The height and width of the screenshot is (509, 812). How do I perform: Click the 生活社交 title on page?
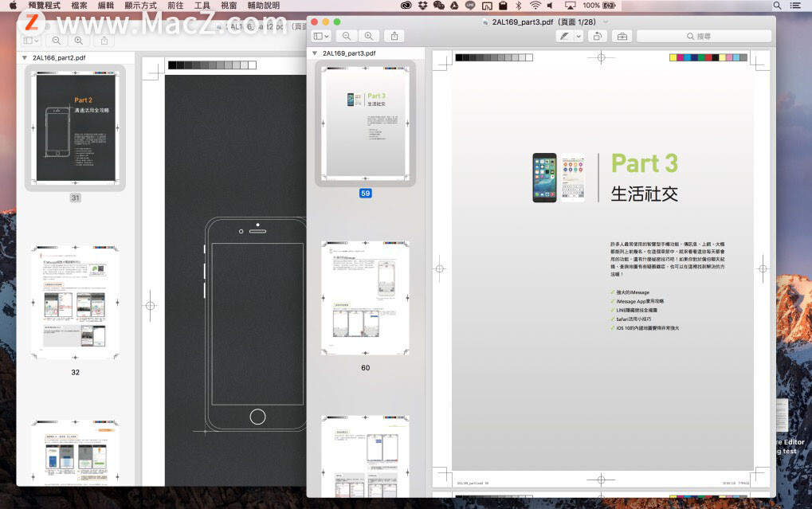(644, 194)
